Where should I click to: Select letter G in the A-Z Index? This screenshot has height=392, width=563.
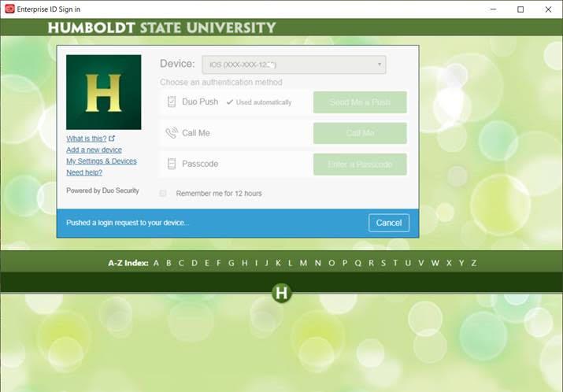231,263
